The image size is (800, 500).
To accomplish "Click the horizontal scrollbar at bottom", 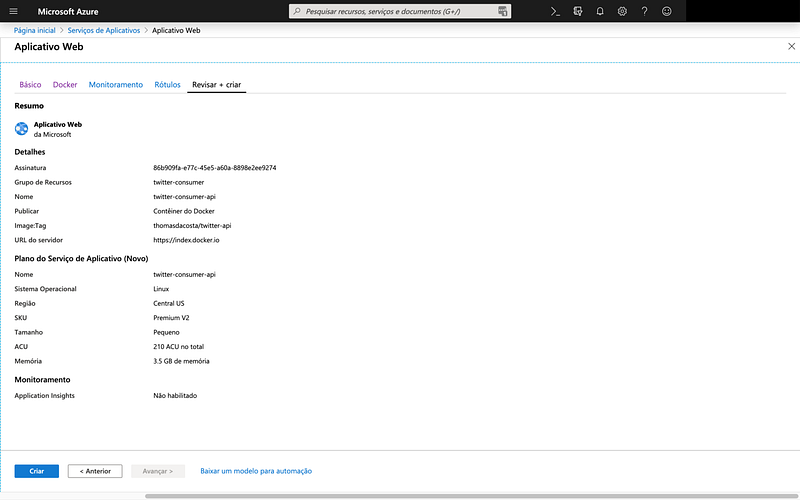I will tap(472, 496).
